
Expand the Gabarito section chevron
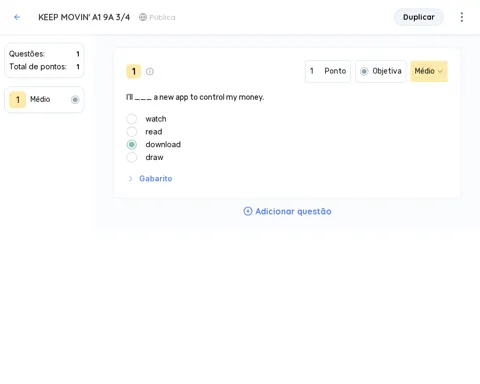(x=130, y=179)
